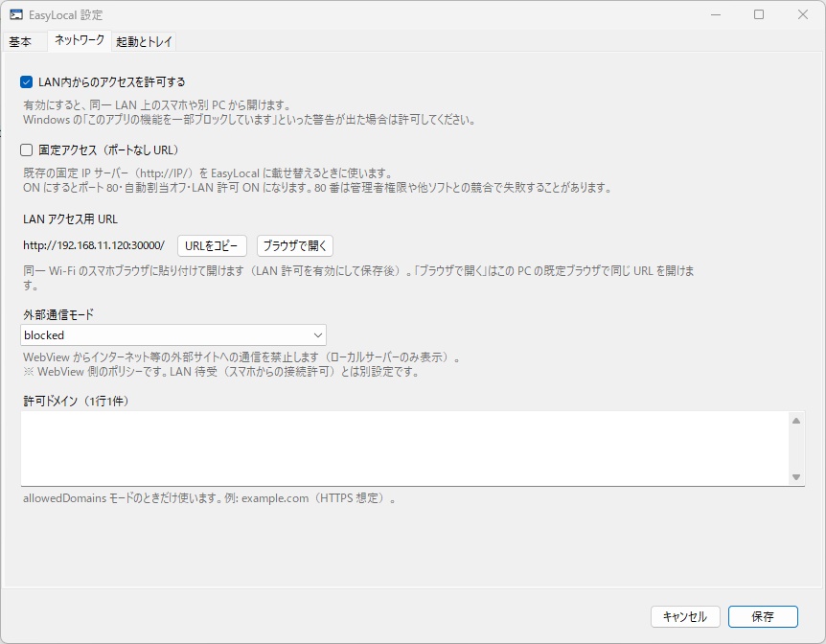
Task: Uncheck LAN内からのアクセスを許可する checkbox
Action: pos(26,81)
